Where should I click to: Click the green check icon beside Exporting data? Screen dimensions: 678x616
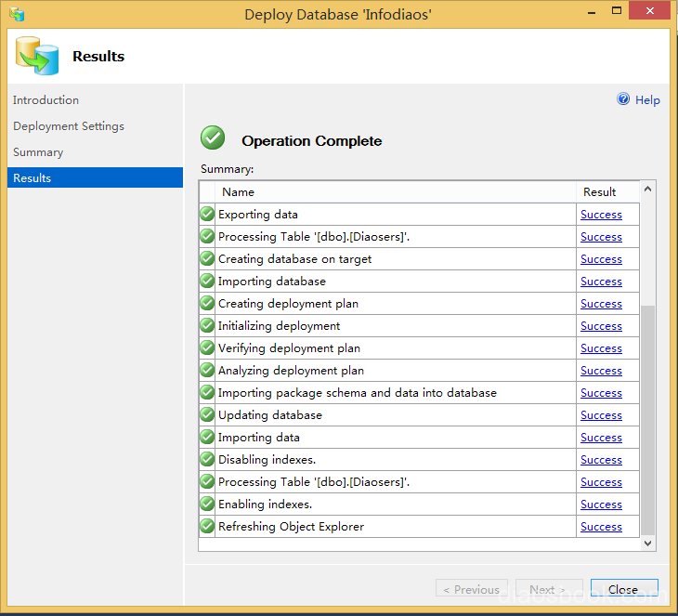(207, 215)
